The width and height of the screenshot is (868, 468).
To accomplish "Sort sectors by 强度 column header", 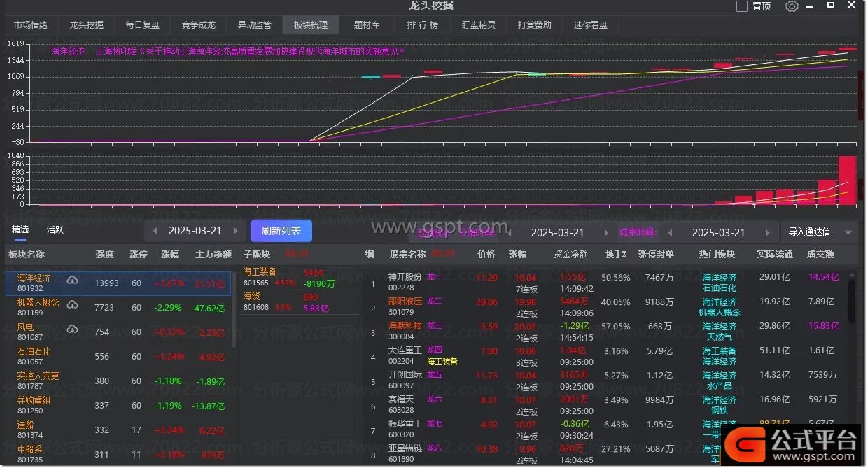I will click(x=104, y=255).
